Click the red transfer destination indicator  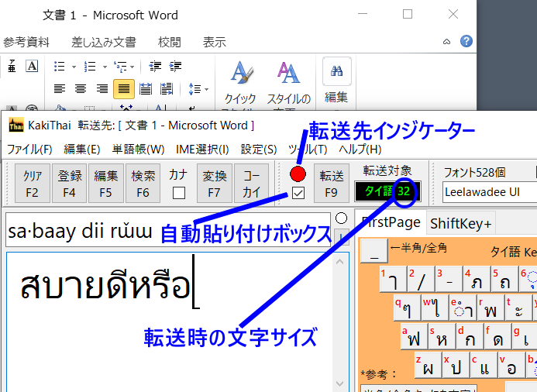coord(298,174)
